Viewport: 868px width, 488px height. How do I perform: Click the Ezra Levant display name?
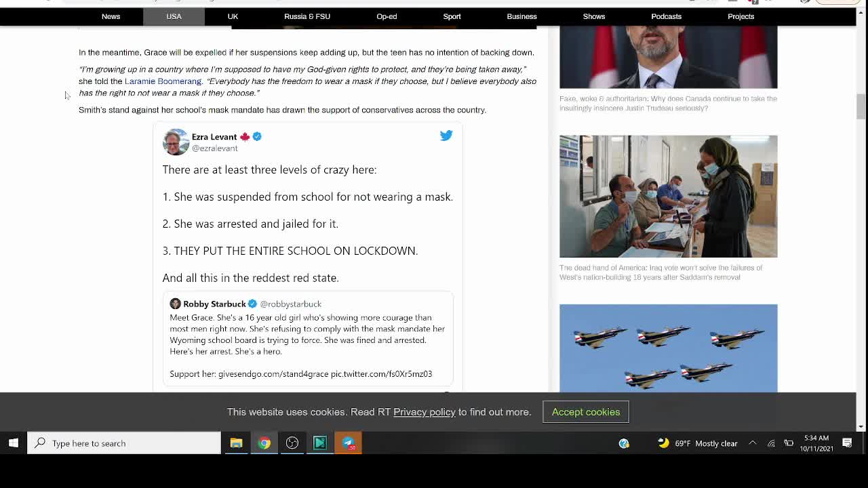pyautogui.click(x=214, y=137)
